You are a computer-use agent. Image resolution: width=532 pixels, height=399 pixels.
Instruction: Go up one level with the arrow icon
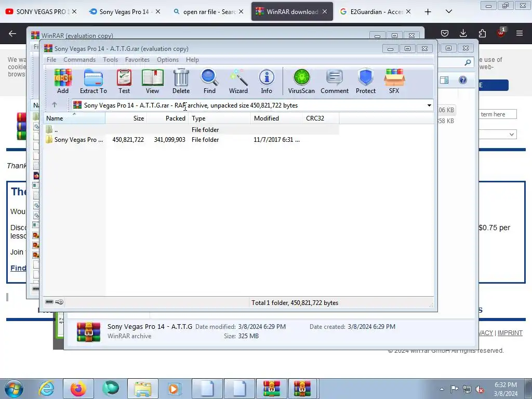[x=54, y=105]
